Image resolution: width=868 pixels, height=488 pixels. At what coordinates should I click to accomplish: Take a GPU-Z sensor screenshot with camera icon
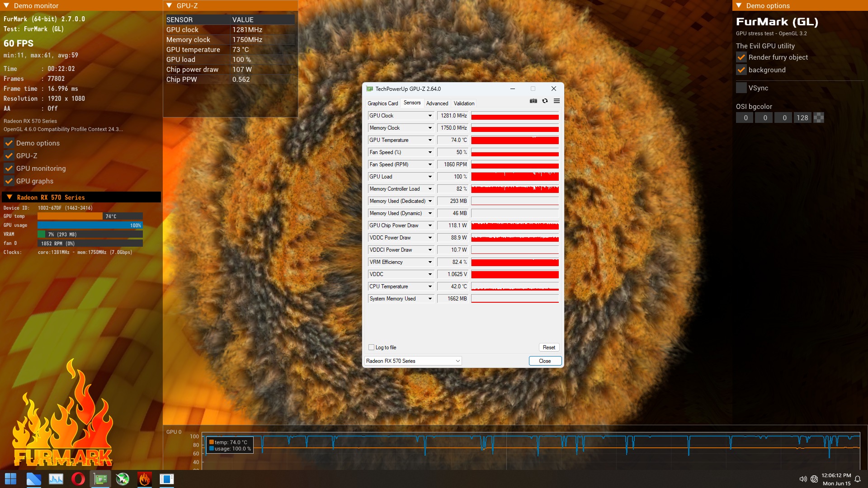click(x=533, y=101)
